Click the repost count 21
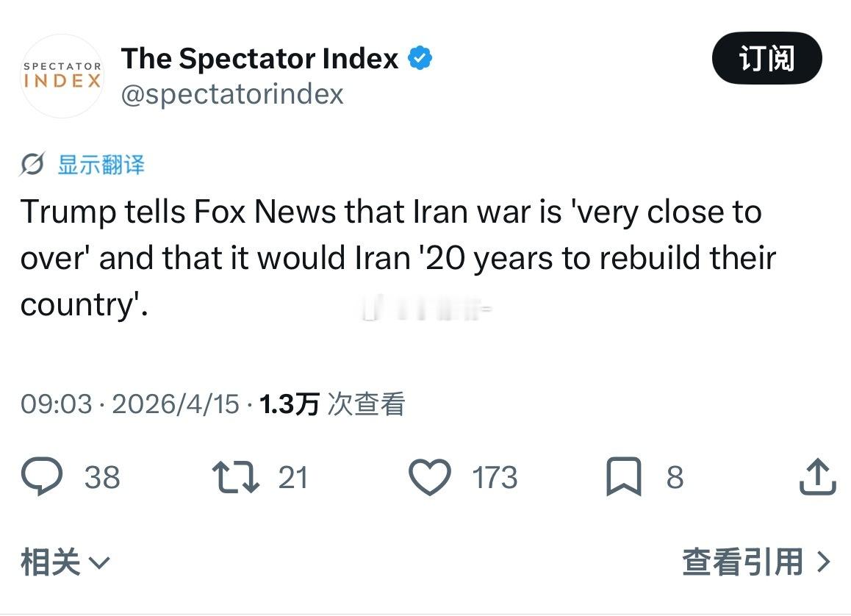The height and width of the screenshot is (616, 851). click(292, 478)
